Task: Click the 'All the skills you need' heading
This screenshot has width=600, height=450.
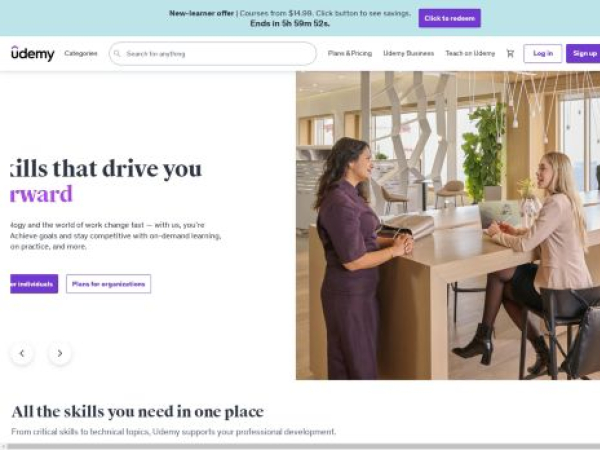Action: 137,412
